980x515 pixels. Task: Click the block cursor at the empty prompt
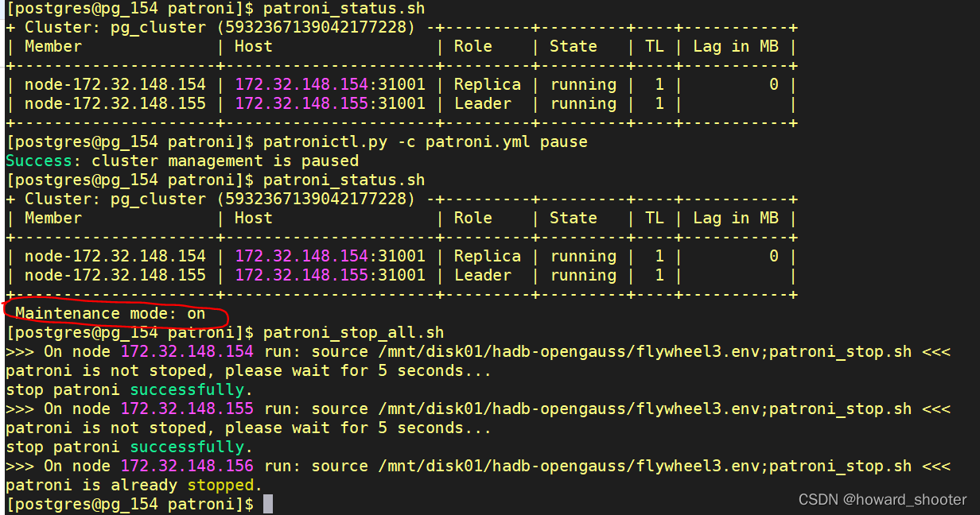tap(268, 505)
